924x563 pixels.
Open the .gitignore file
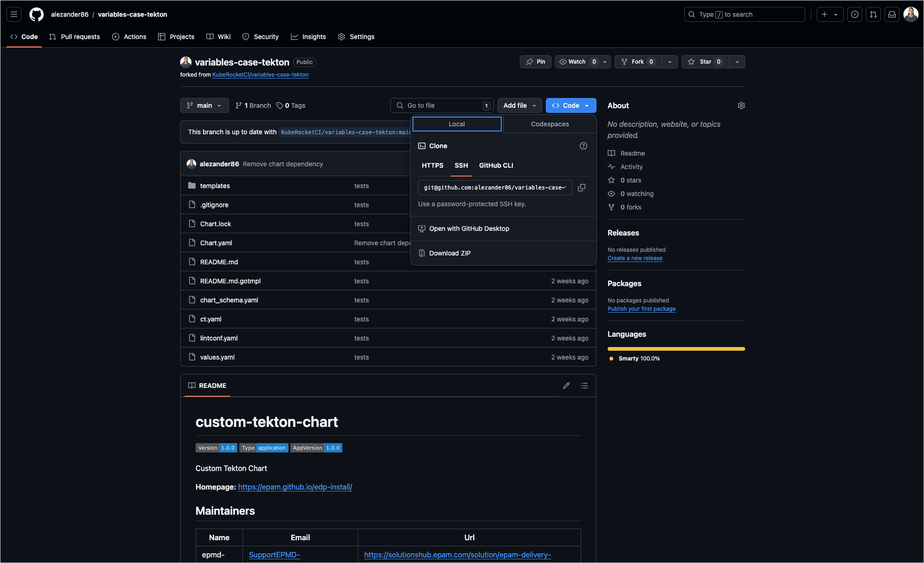tap(214, 205)
